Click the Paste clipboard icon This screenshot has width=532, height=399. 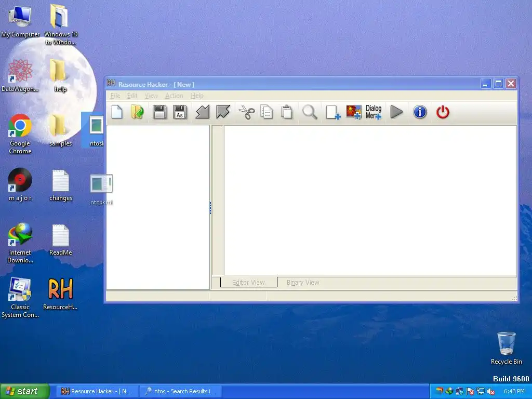(x=287, y=112)
